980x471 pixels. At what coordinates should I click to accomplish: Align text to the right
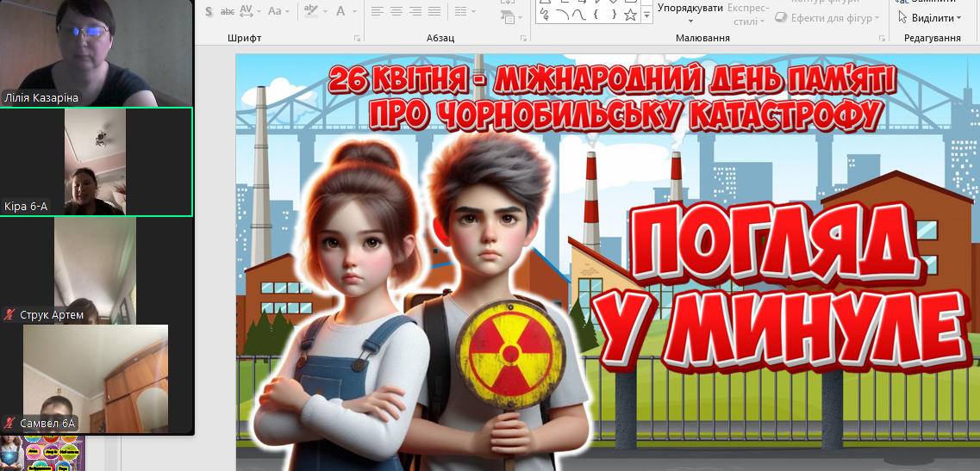[x=415, y=11]
